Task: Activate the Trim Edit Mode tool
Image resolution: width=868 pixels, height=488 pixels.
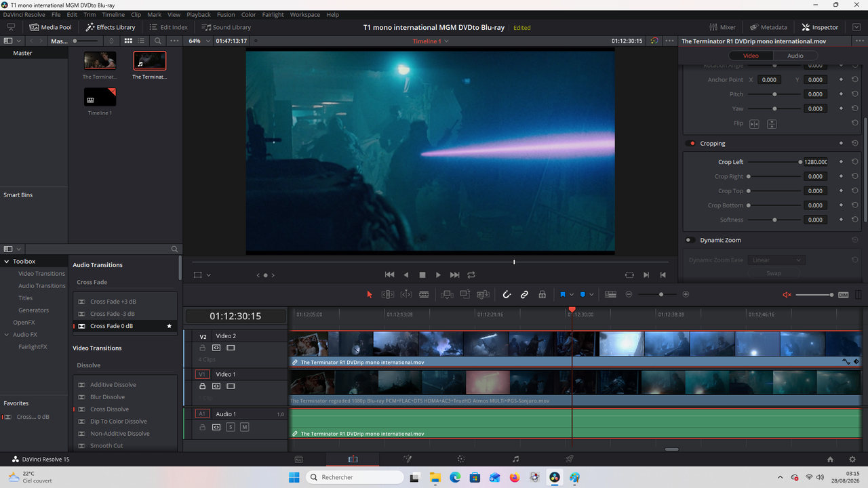Action: click(x=388, y=294)
